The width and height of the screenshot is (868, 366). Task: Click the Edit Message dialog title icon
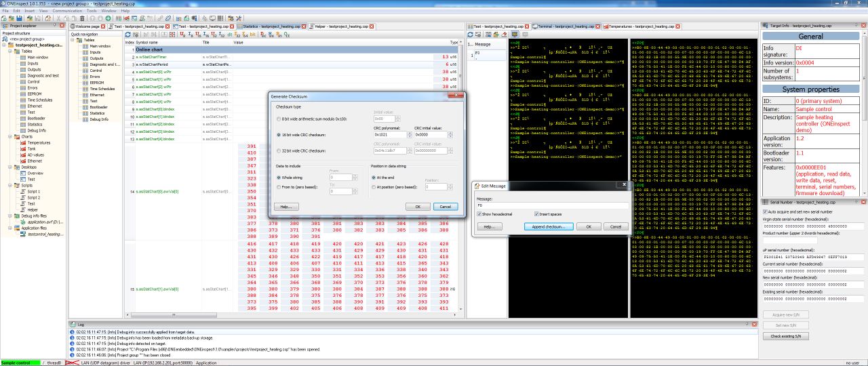(477, 185)
